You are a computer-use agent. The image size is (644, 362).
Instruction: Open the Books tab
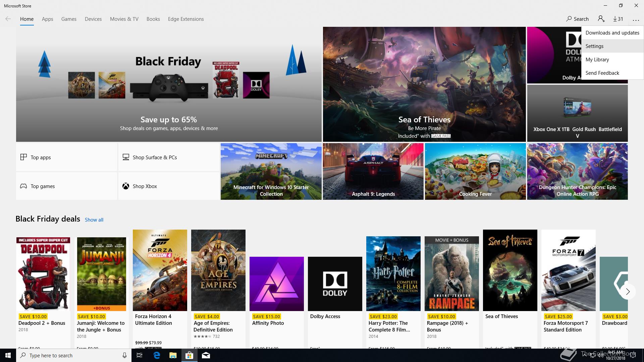(x=153, y=19)
